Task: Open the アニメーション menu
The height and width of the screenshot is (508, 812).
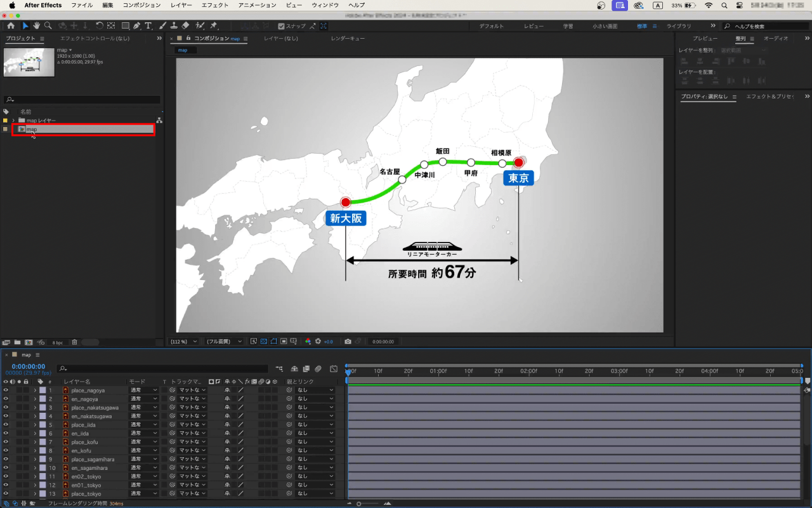Action: tap(257, 5)
